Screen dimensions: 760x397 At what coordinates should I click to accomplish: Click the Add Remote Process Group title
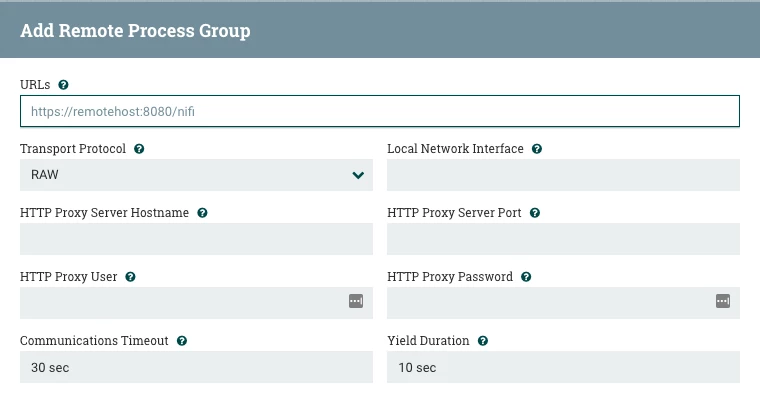pyautogui.click(x=135, y=31)
